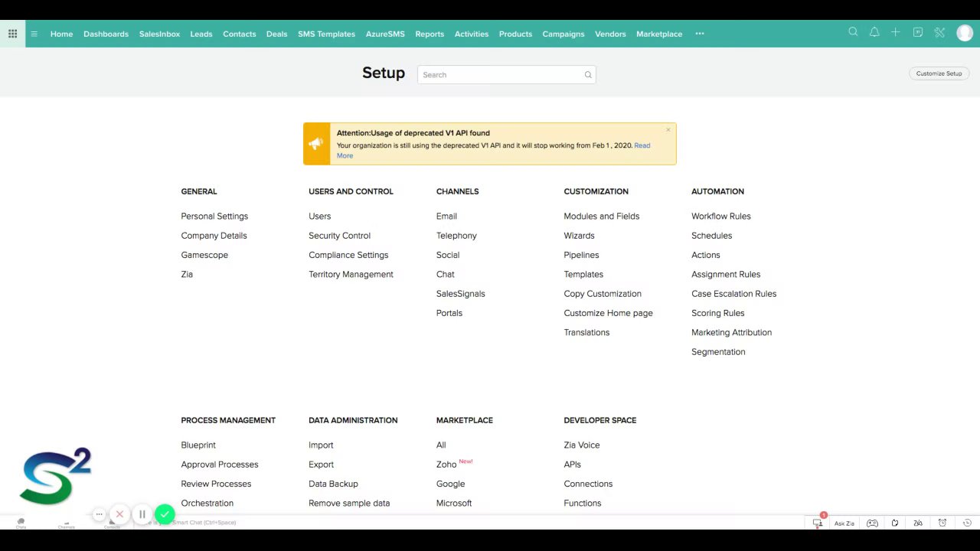Open the alarm clock reminders icon

click(942, 523)
